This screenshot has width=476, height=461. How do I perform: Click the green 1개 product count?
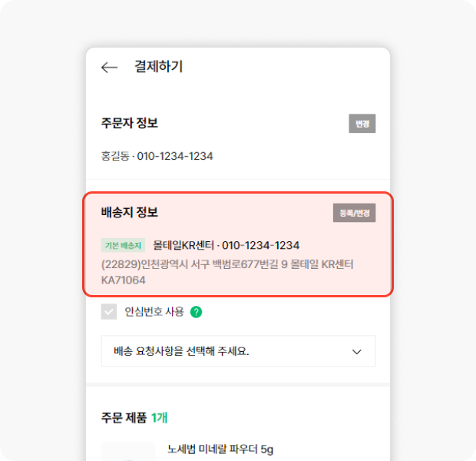[x=159, y=417]
